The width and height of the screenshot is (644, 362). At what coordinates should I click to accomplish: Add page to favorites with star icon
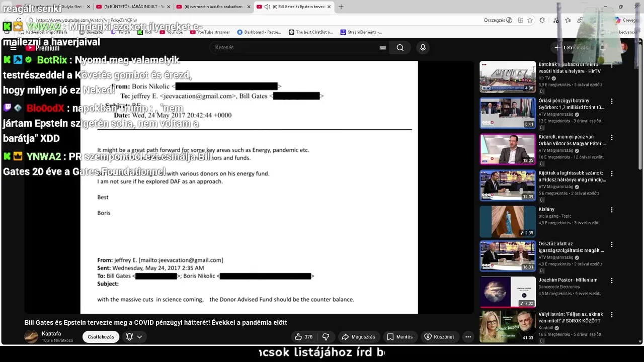point(530,20)
